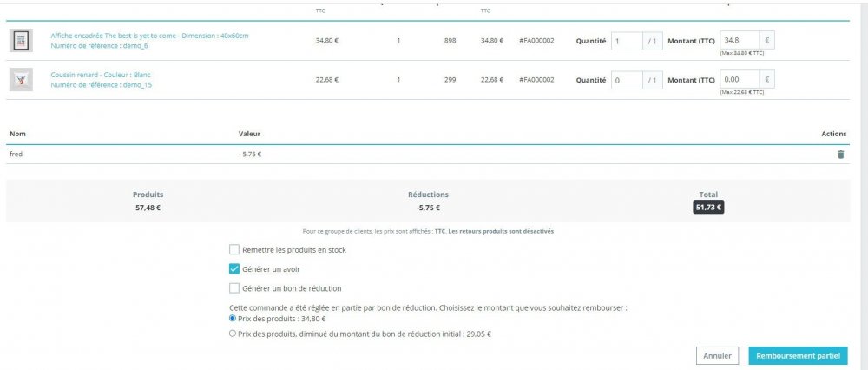Viewport: 868px width, 370px height.
Task: Click the Produits total 57,48 €
Action: 148,208
